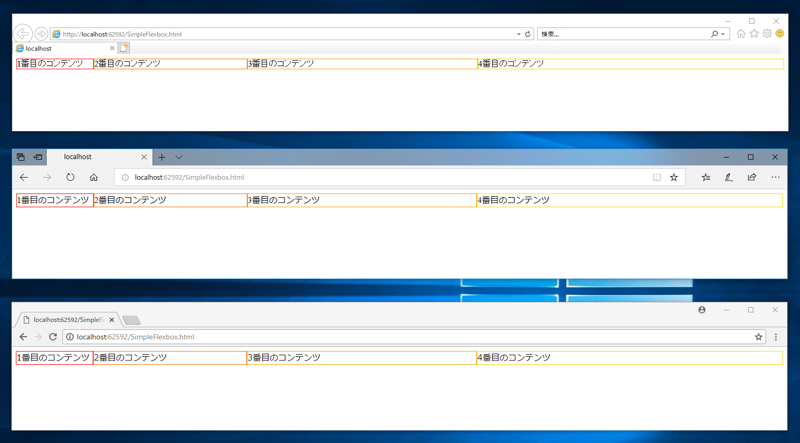Open Internet Explorer address bar dropdown arrow
Screen dimensions: 800x443
pos(519,34)
